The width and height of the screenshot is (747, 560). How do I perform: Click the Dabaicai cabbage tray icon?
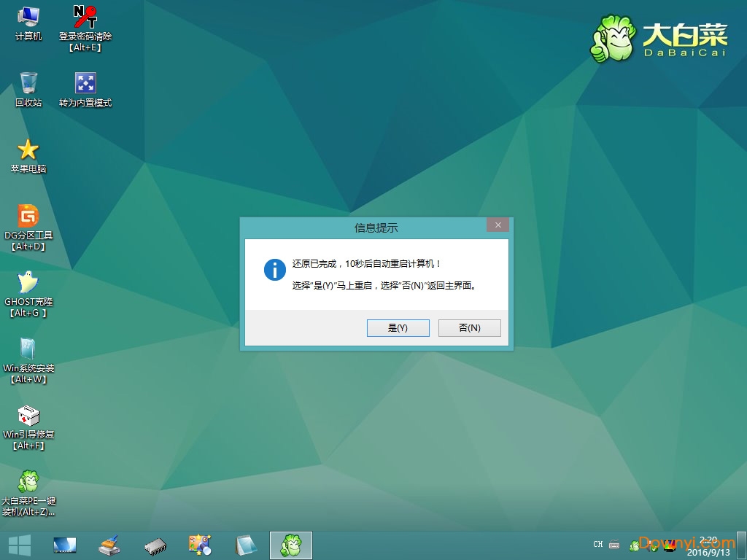tap(635, 545)
